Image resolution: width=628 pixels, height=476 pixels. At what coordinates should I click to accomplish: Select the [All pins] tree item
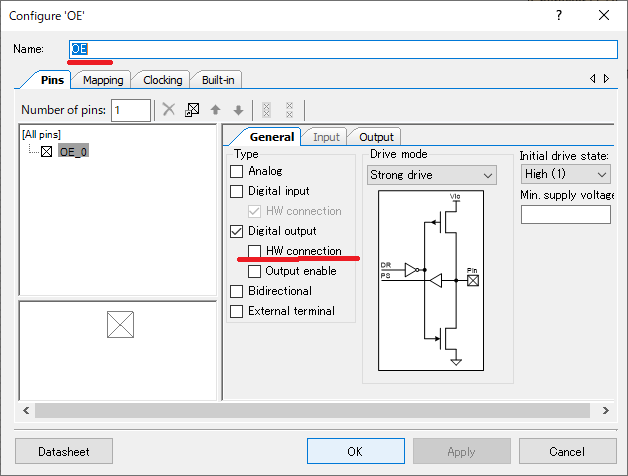click(x=41, y=134)
